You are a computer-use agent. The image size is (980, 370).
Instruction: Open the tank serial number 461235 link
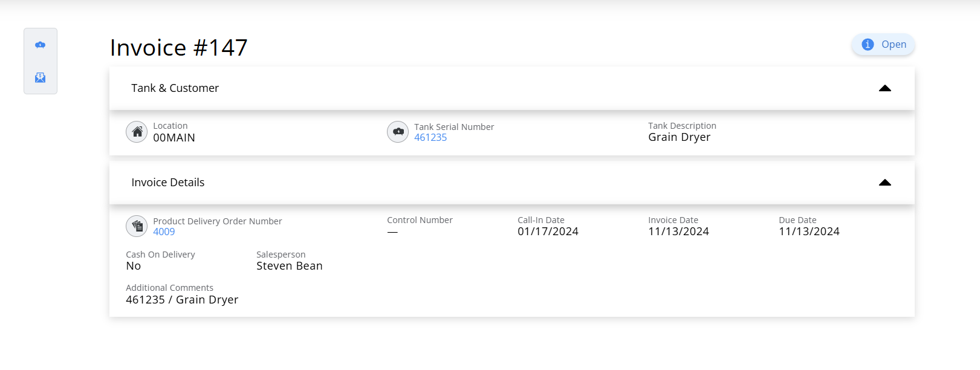click(430, 138)
